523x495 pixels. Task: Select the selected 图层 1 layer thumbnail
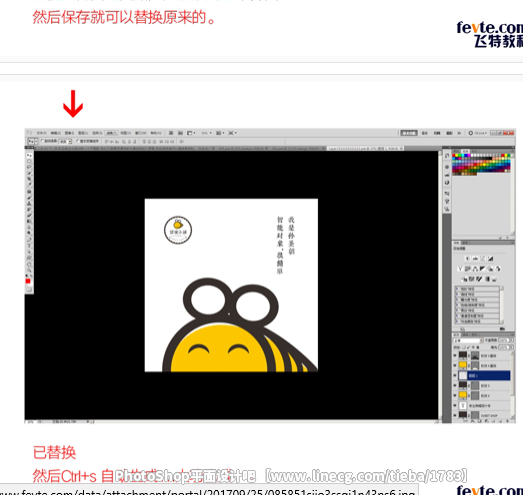pyautogui.click(x=463, y=376)
